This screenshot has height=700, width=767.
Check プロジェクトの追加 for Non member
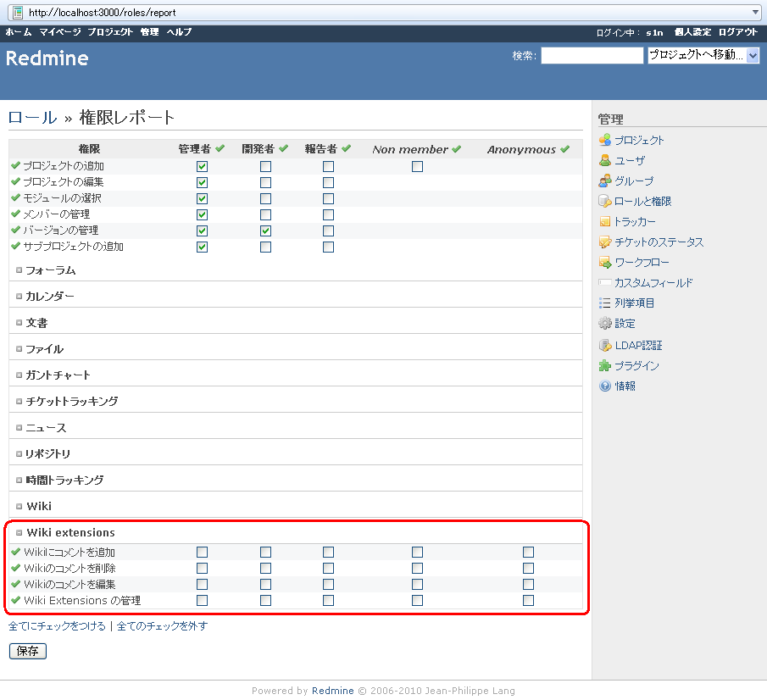pos(417,167)
